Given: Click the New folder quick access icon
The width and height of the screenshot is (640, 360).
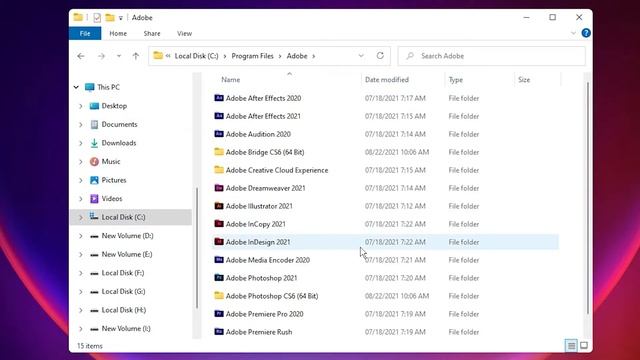Looking at the screenshot, I should point(110,17).
